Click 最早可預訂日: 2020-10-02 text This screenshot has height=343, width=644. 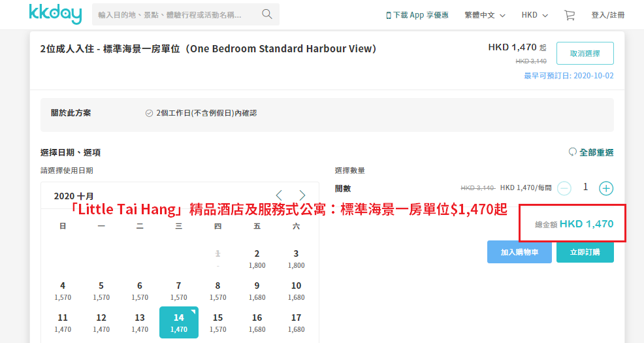569,76
